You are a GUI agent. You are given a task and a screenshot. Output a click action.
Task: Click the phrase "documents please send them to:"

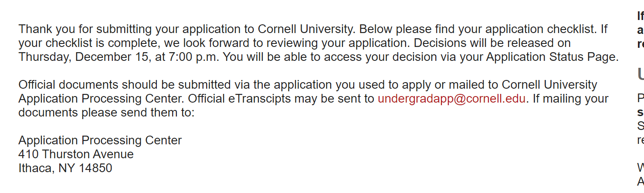coord(106,113)
